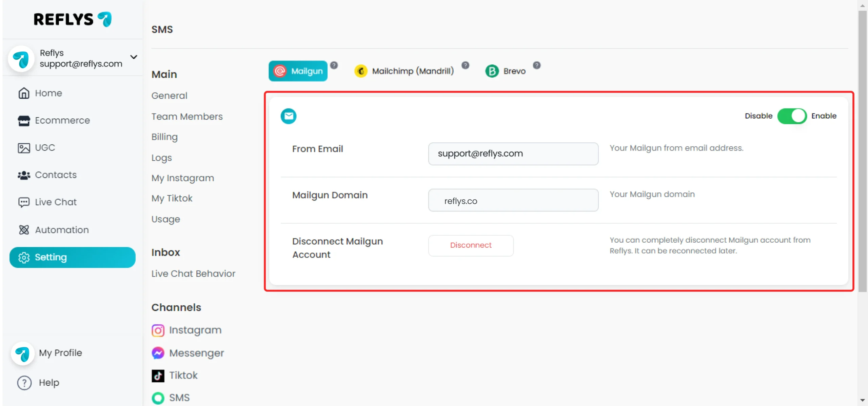This screenshot has height=406, width=868.
Task: Open Tiktok channel settings
Action: pyautogui.click(x=183, y=375)
